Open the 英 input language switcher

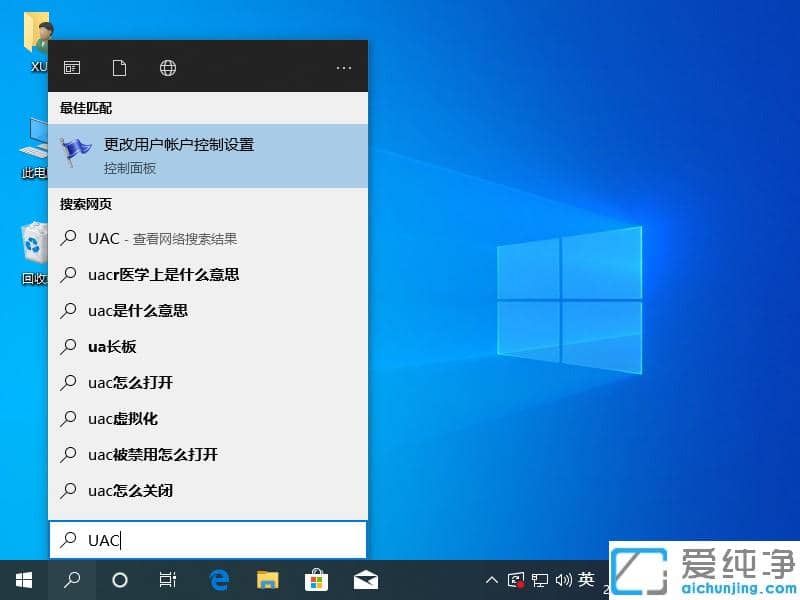point(586,580)
